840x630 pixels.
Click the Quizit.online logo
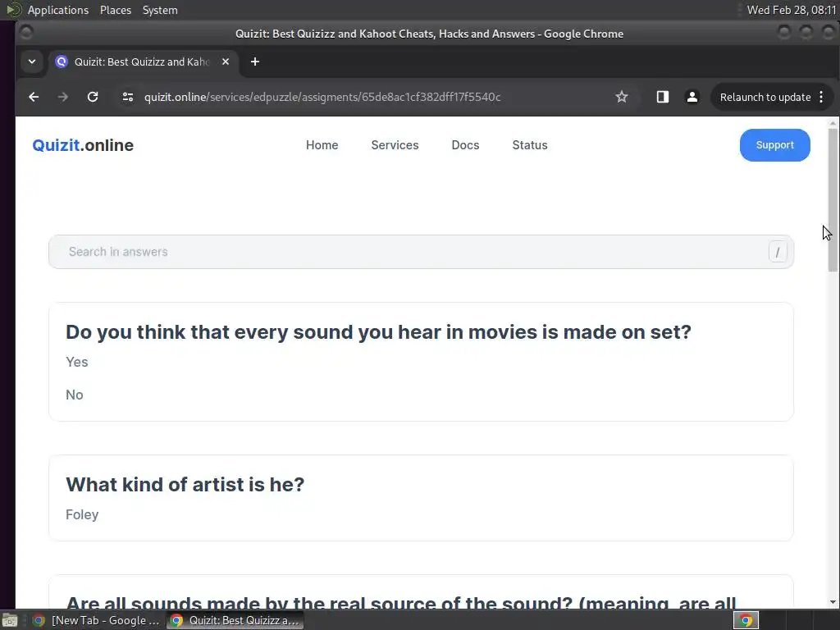[x=83, y=145]
